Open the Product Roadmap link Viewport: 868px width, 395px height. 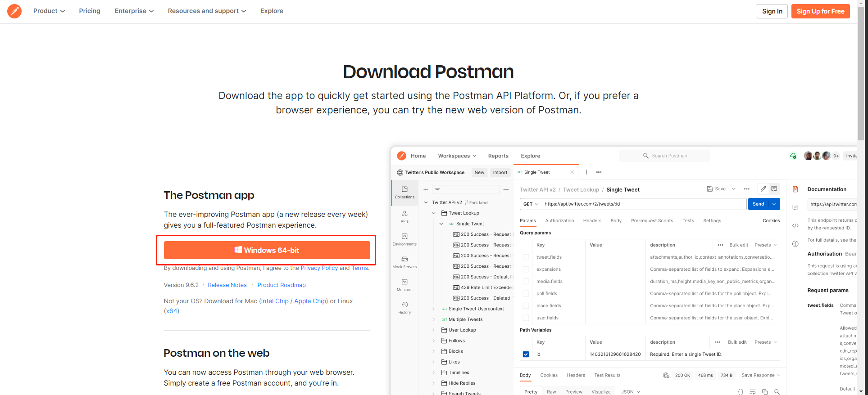282,285
